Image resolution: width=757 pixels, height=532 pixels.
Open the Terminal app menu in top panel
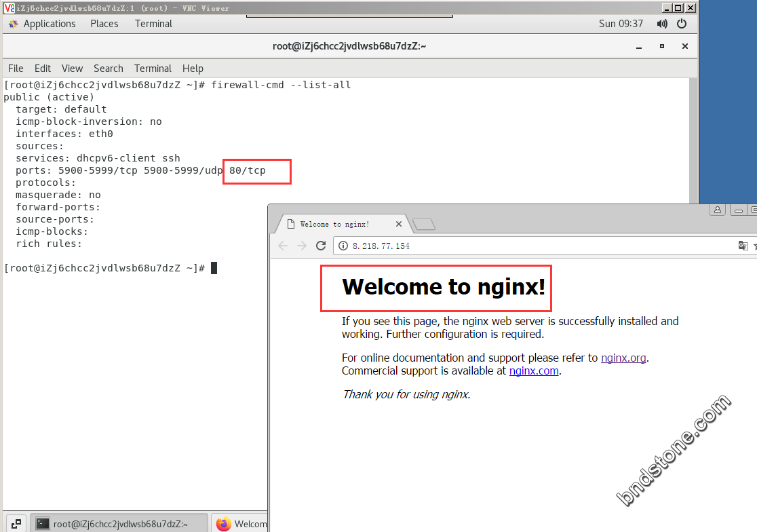pos(153,24)
